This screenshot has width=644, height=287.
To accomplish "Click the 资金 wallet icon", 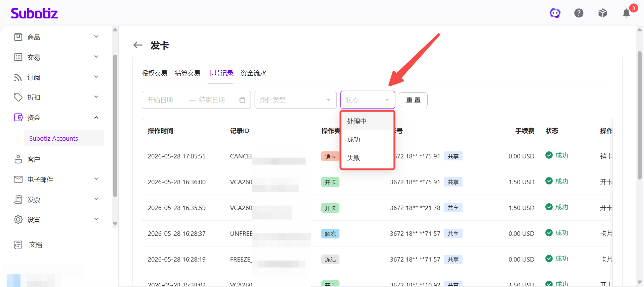I will pos(18,117).
